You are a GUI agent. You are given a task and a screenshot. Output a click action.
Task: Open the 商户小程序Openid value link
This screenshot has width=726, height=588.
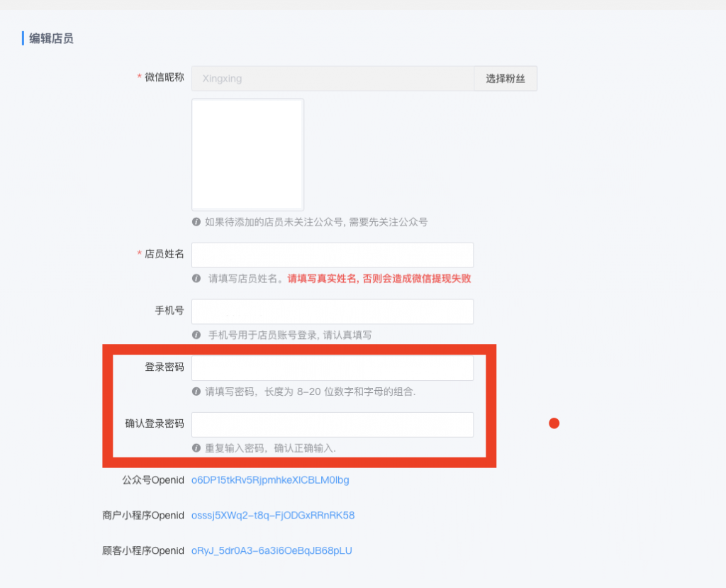[273, 516]
